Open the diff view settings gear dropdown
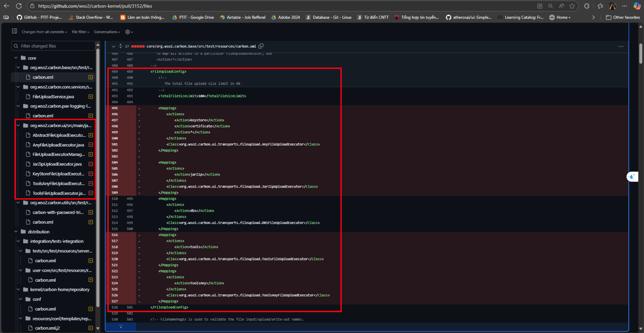Screen dimensions: 644x333 129,32
